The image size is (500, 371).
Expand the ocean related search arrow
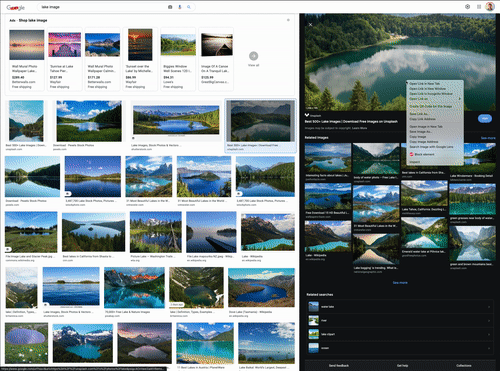tap(490, 348)
